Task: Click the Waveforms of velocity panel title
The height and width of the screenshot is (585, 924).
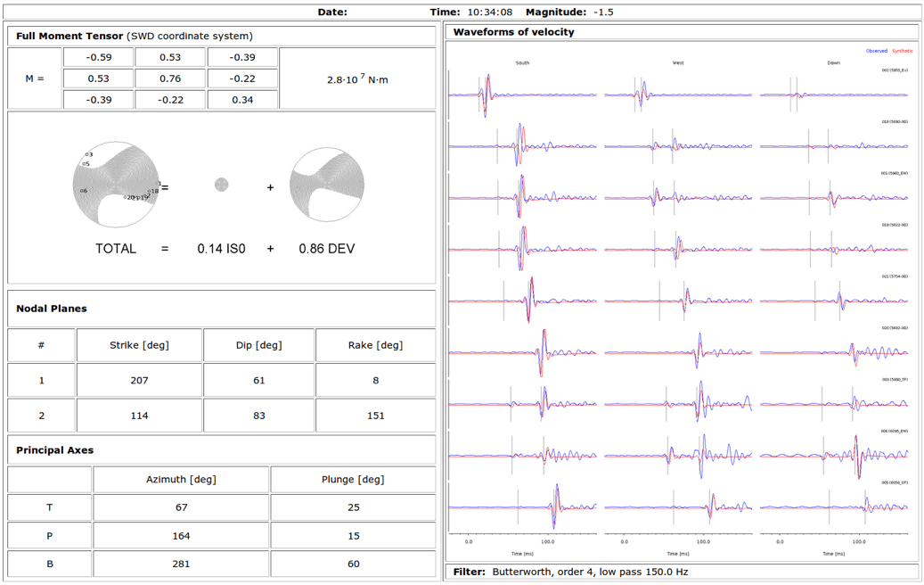Action: (x=513, y=32)
